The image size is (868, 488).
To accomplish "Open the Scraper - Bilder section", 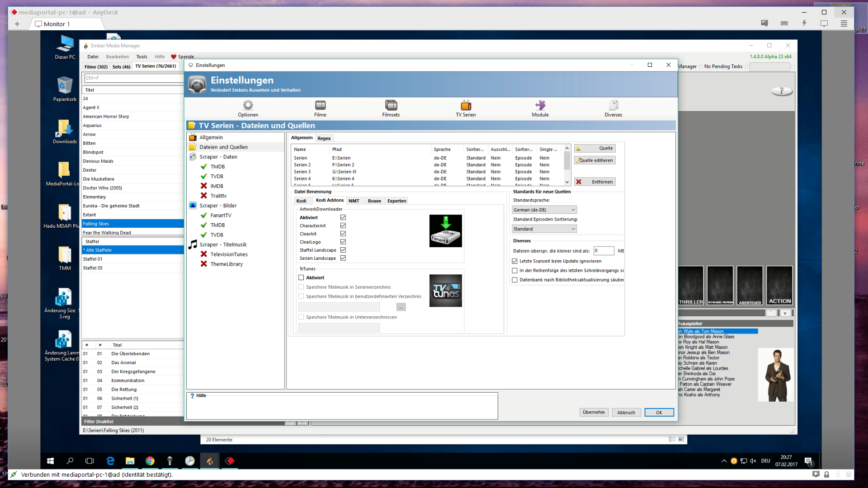I will 218,206.
